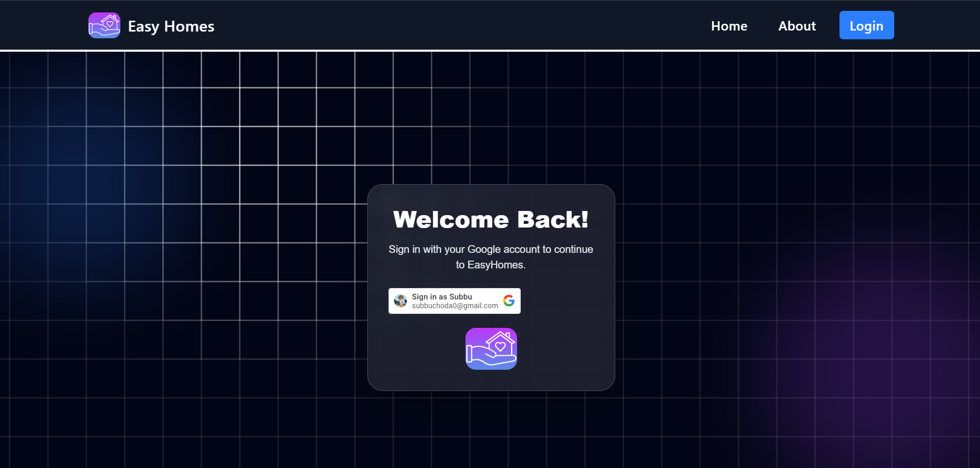This screenshot has width=980, height=468.
Task: Click Subbu's profile avatar picture
Action: point(400,300)
